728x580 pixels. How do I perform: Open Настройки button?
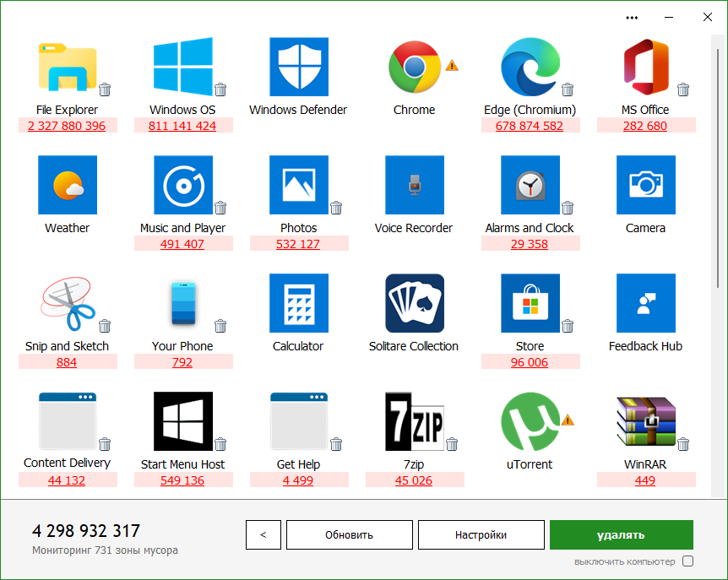pos(481,534)
